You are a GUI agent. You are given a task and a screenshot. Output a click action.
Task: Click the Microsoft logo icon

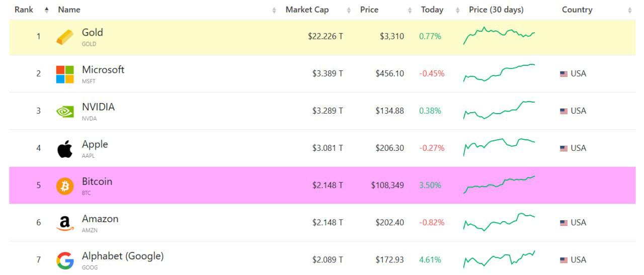tap(64, 74)
